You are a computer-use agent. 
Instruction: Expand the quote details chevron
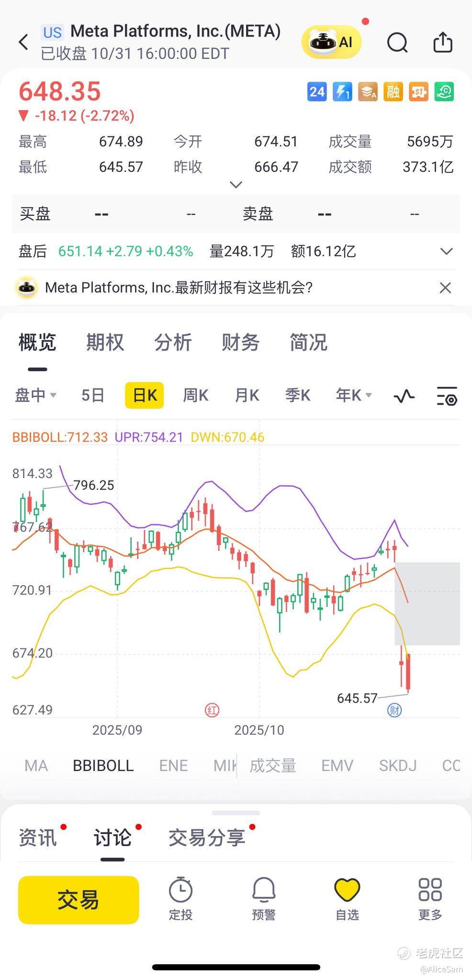coord(236,185)
